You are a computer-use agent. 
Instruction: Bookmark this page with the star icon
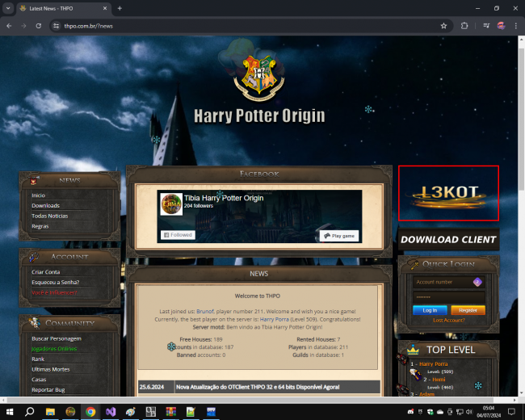pos(443,26)
